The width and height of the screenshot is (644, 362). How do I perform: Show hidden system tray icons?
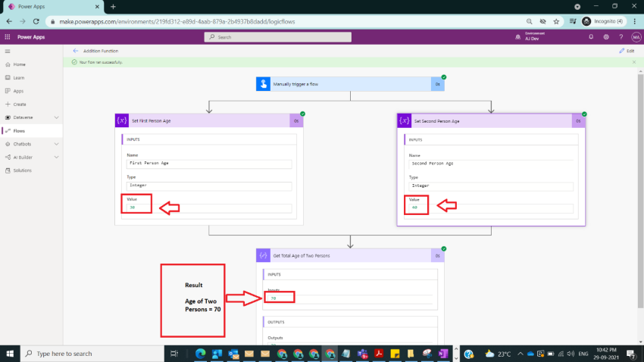coord(521,354)
